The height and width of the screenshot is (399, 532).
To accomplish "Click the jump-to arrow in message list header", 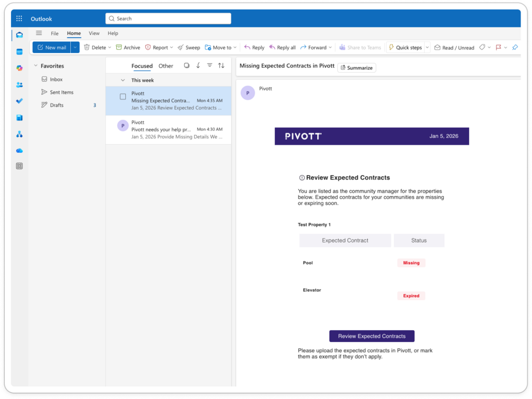I will tap(198, 65).
